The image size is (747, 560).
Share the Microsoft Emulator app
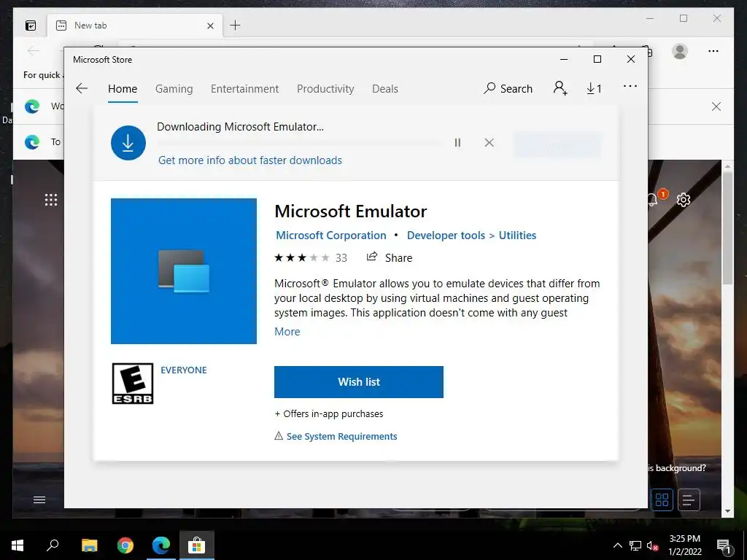(x=390, y=257)
